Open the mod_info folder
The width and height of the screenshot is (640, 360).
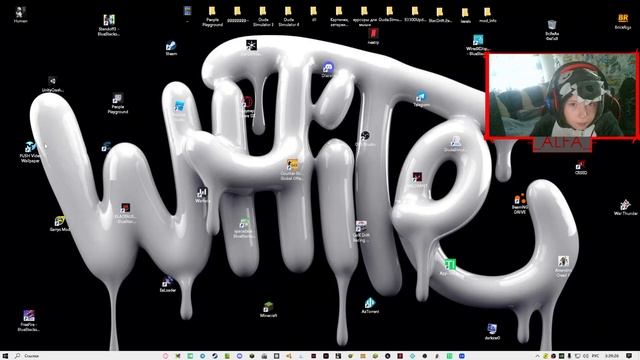point(487,14)
